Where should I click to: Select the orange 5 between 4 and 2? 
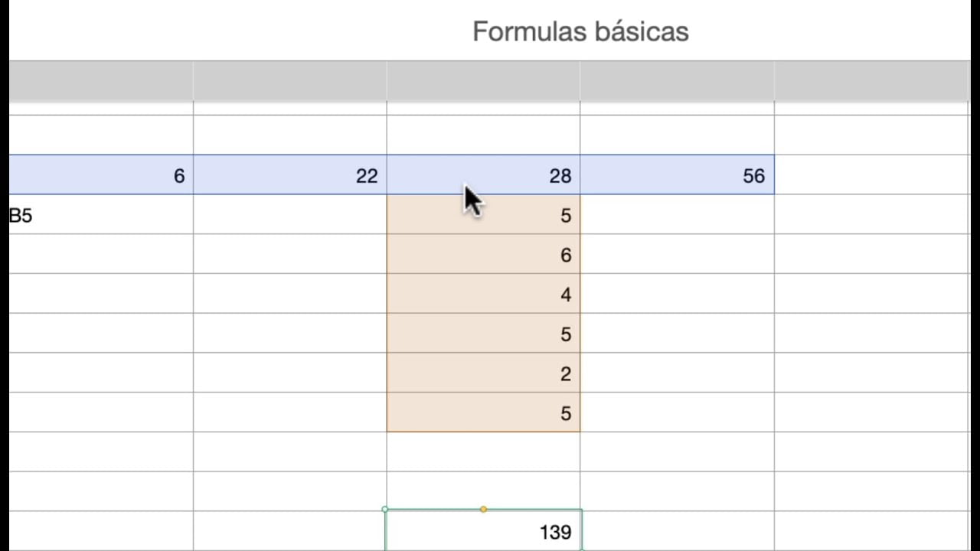pos(483,334)
